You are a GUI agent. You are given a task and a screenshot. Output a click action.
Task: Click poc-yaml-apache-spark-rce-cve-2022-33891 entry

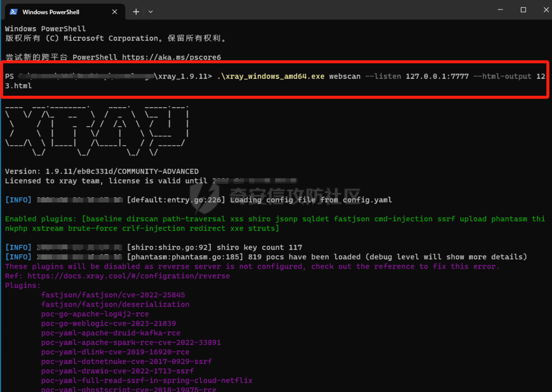pos(131,343)
